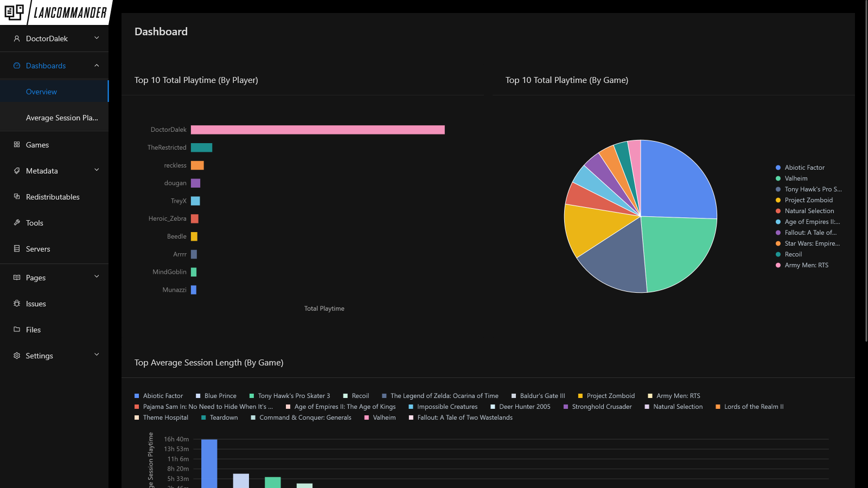This screenshot has width=868, height=488.
Task: Open the Average Session Pla... dashboard
Action: 61,117
